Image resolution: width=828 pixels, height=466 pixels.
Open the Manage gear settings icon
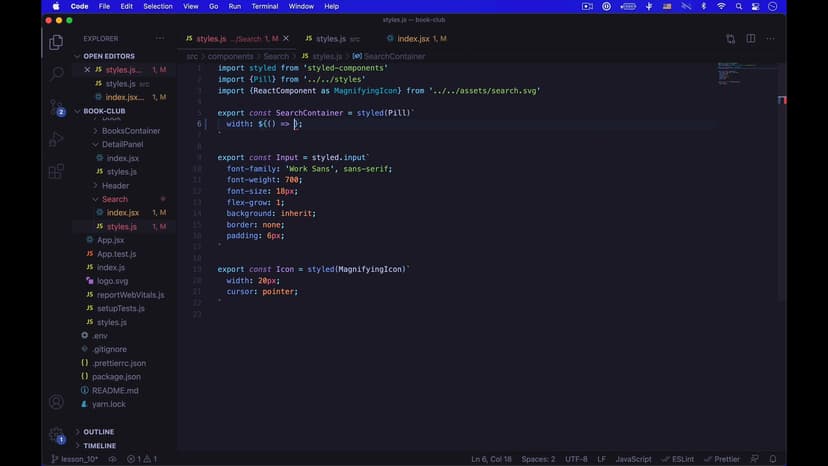[x=56, y=435]
